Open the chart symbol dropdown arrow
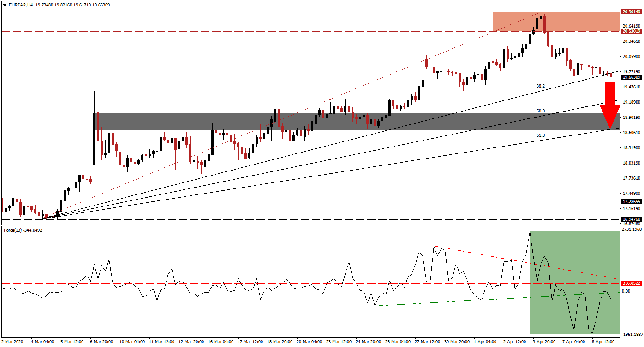 pos(5,4)
